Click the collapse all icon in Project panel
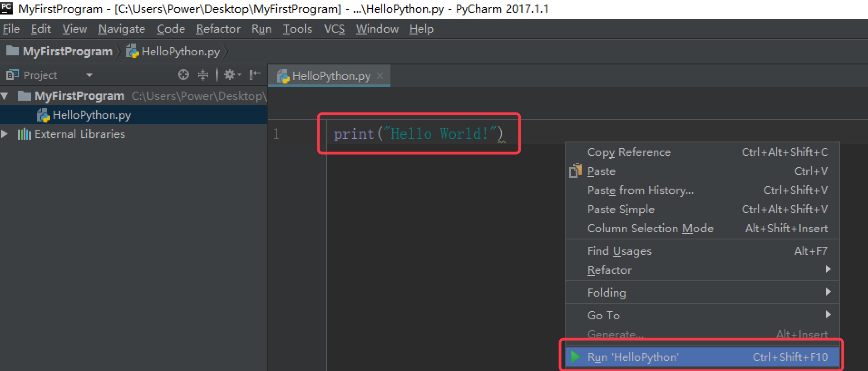Viewport: 868px width, 371px height. pos(203,75)
